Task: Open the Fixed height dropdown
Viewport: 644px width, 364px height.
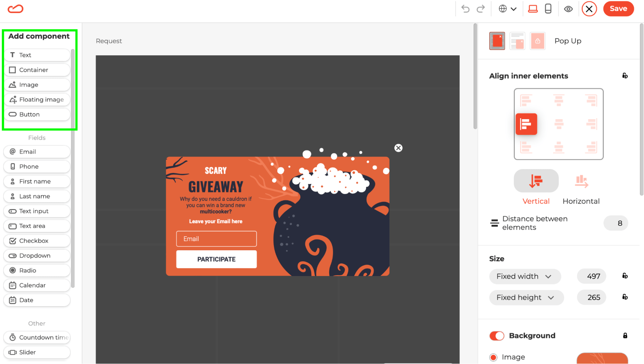Action: pyautogui.click(x=526, y=298)
